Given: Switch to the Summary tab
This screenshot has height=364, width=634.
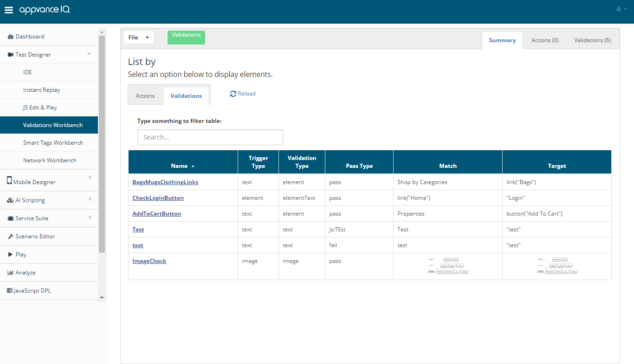Looking at the screenshot, I should pyautogui.click(x=502, y=40).
